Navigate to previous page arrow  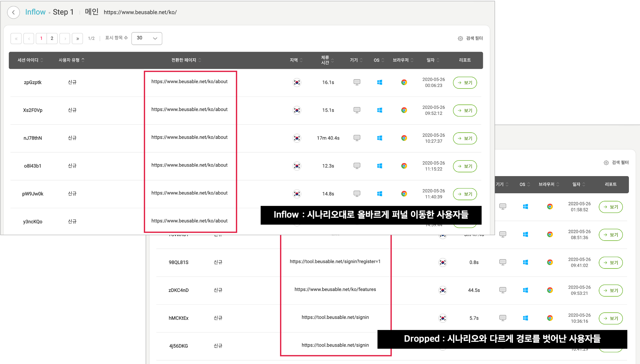click(x=29, y=38)
